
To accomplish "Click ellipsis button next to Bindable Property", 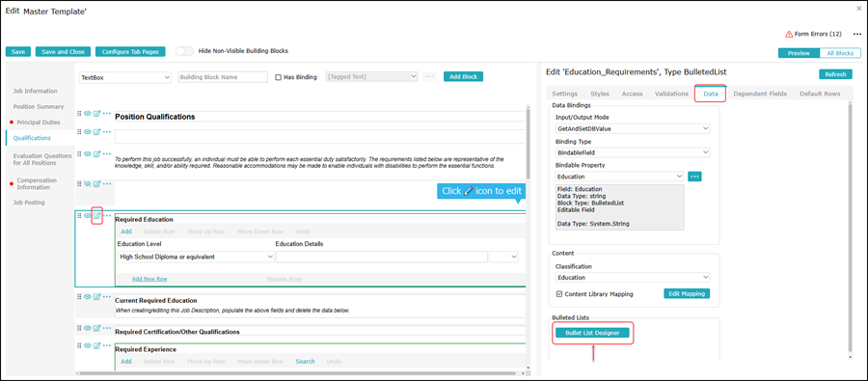I will click(694, 177).
